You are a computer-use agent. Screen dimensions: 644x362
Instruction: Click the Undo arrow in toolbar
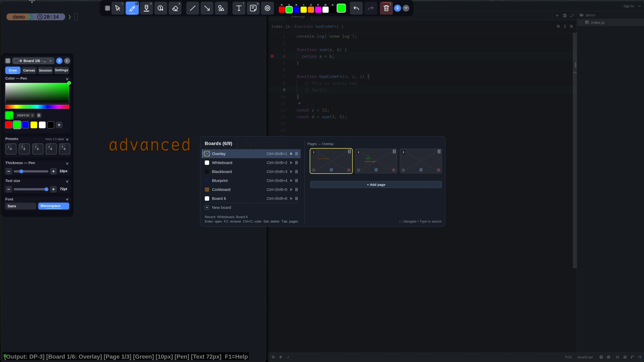pos(356,8)
